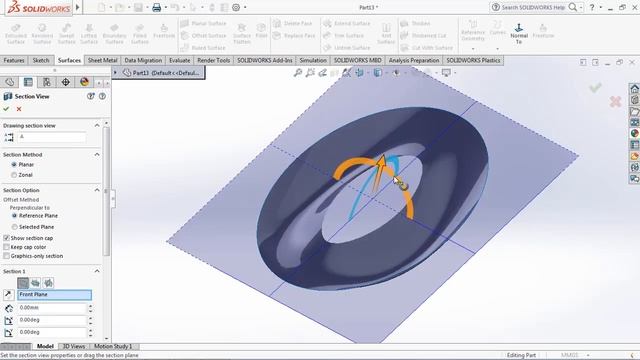Open the Simulation tab
The height and width of the screenshot is (360, 640).
[313, 60]
